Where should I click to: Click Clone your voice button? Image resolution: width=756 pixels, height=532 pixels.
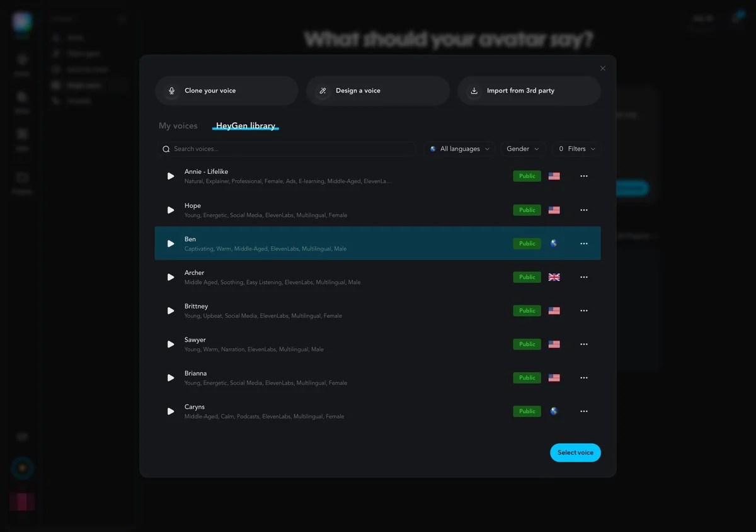point(227,91)
